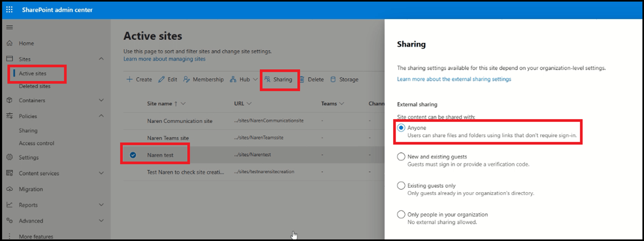Click the Policies sliders icon

point(9,116)
